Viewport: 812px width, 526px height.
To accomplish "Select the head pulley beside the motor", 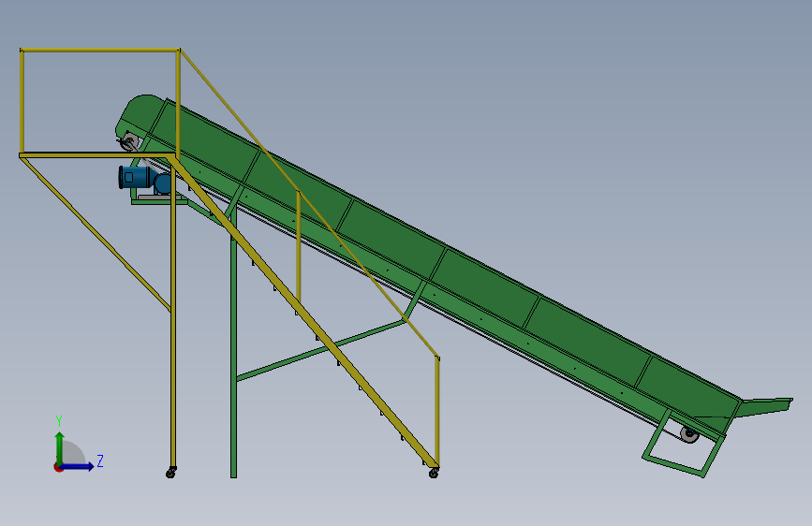I will 129,141.
